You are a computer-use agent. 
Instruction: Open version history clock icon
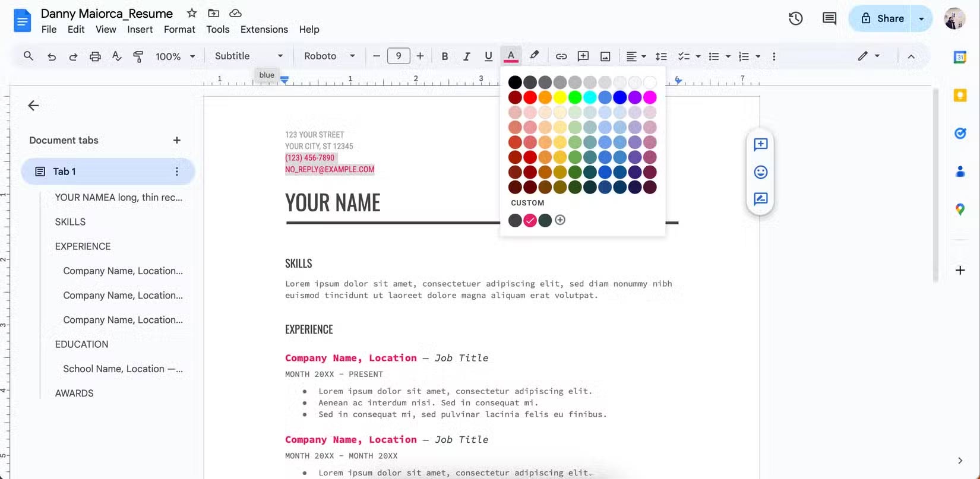pos(795,18)
